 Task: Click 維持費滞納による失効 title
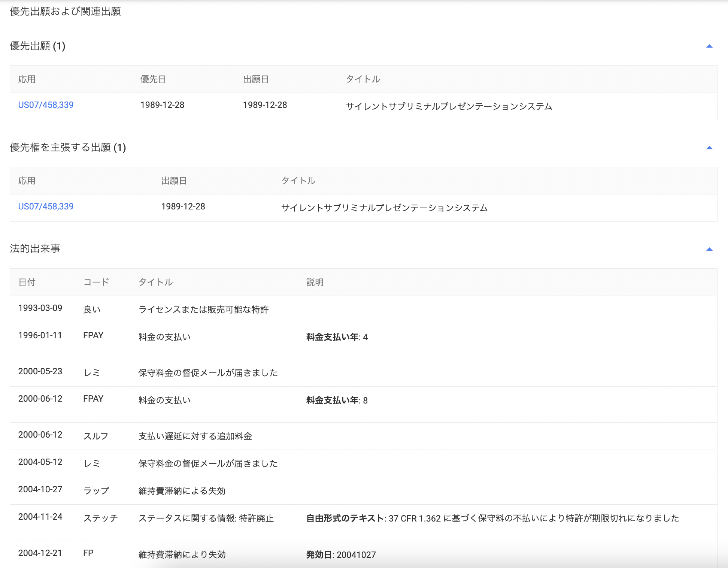182,491
